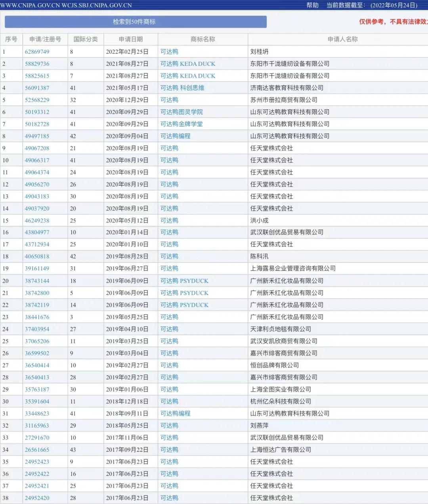This screenshot has width=428, height=504.
Task: Open trademark 可达鸭 PSYDUCK in row 22
Action: coord(184,305)
